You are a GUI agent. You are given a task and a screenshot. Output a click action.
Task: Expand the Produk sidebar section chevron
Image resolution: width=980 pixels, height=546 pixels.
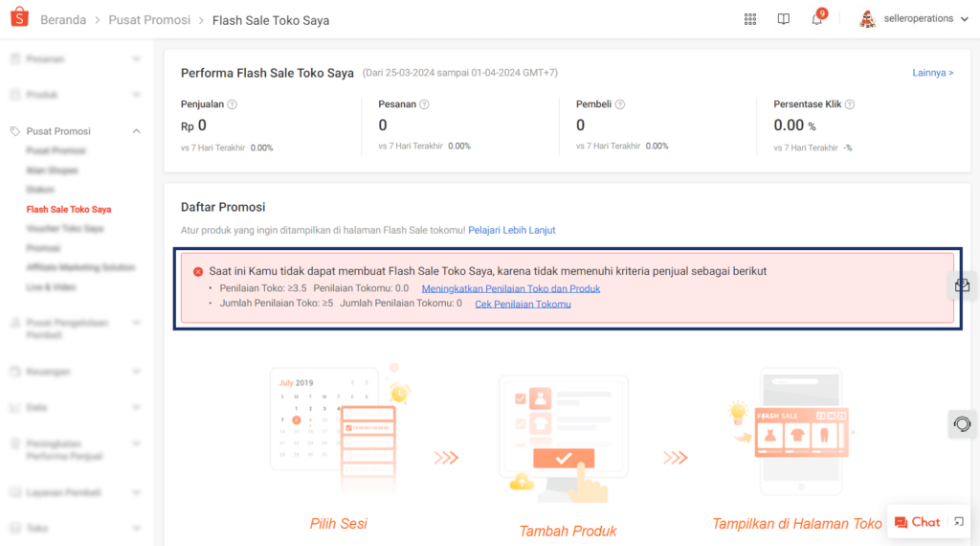tap(136, 95)
